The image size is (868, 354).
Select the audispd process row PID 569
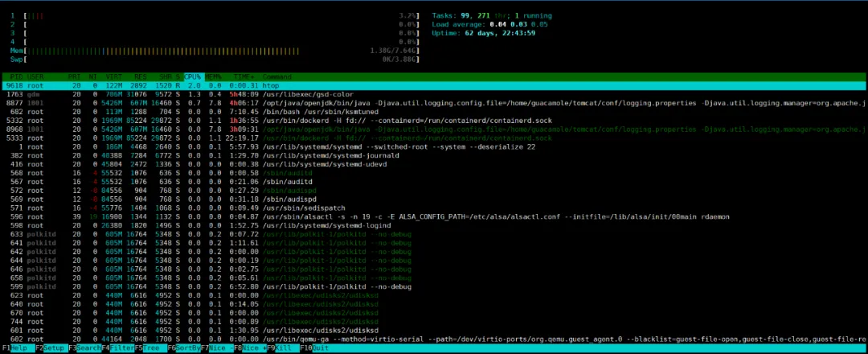(x=434, y=200)
